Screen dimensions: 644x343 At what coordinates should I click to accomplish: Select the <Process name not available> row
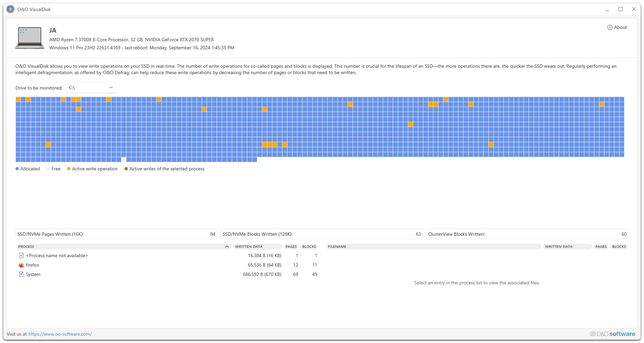click(x=167, y=255)
